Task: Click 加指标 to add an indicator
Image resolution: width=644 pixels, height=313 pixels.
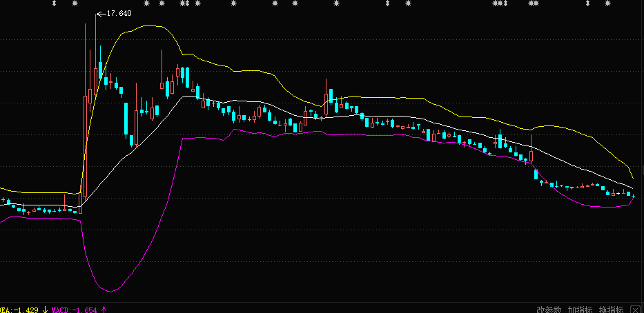Action: [x=580, y=310]
